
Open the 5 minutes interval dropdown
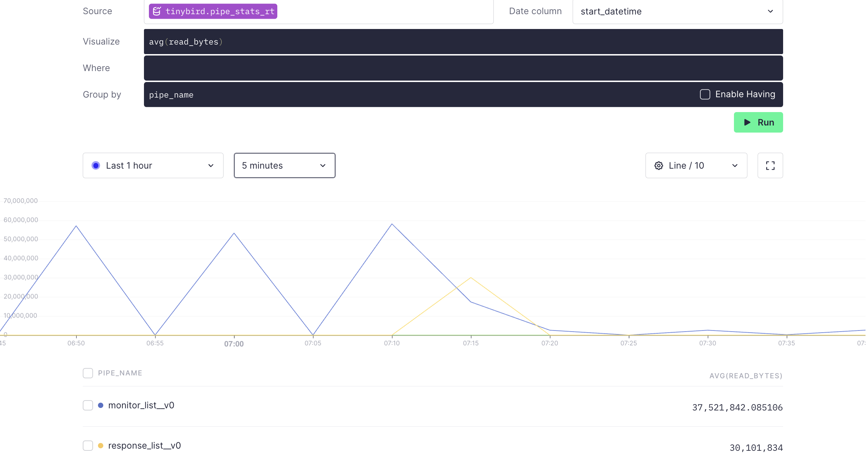click(284, 165)
